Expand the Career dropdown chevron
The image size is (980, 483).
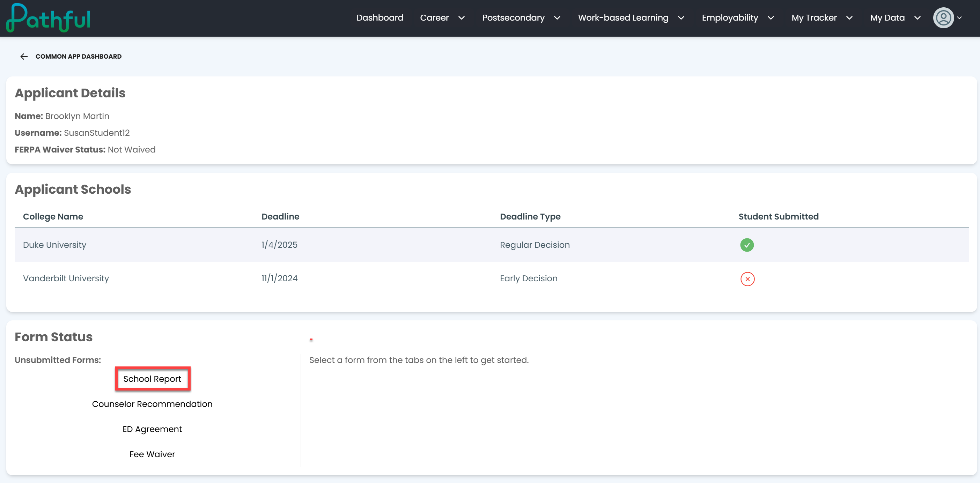pyautogui.click(x=462, y=18)
